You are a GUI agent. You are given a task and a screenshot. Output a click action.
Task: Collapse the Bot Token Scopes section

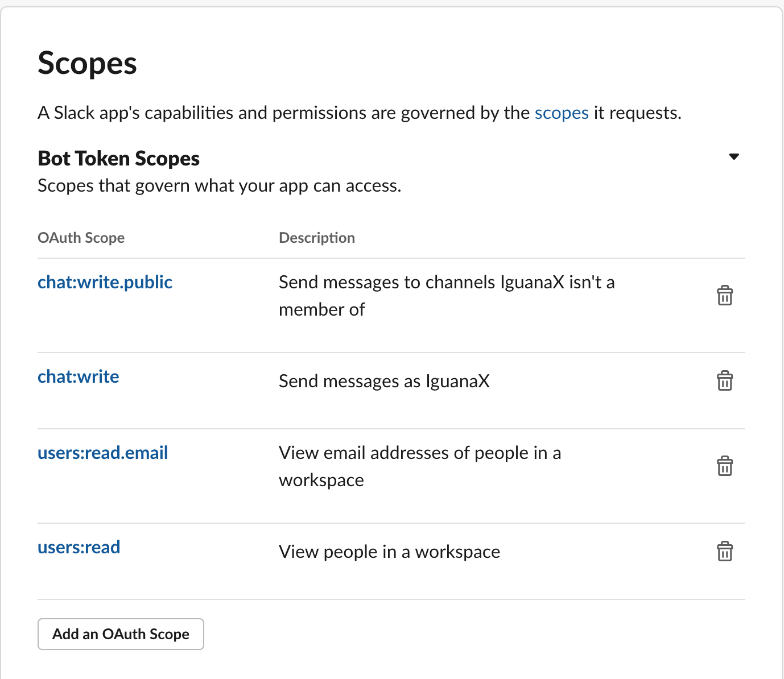click(x=734, y=157)
